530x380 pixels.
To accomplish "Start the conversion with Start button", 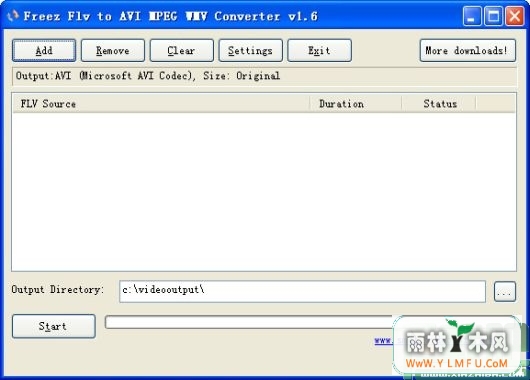I will pos(54,326).
